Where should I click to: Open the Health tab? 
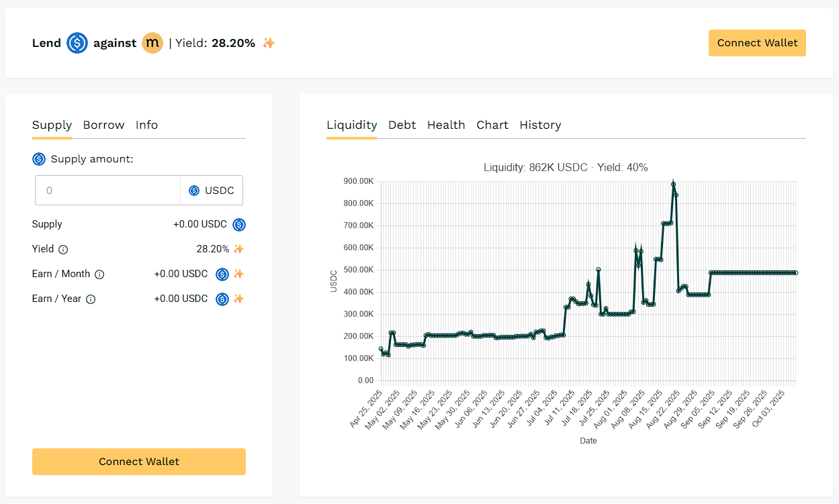446,125
